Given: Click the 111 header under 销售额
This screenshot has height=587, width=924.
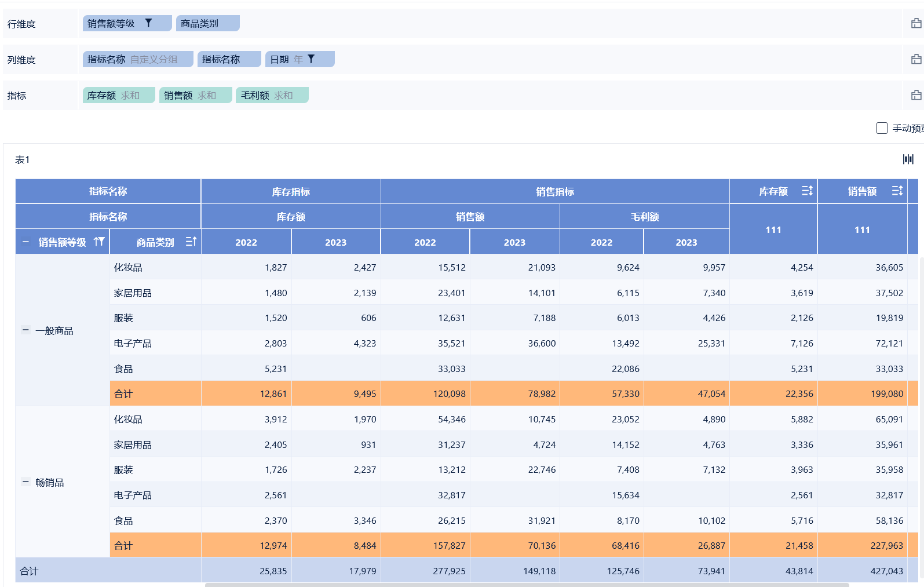Looking at the screenshot, I should pos(862,229).
